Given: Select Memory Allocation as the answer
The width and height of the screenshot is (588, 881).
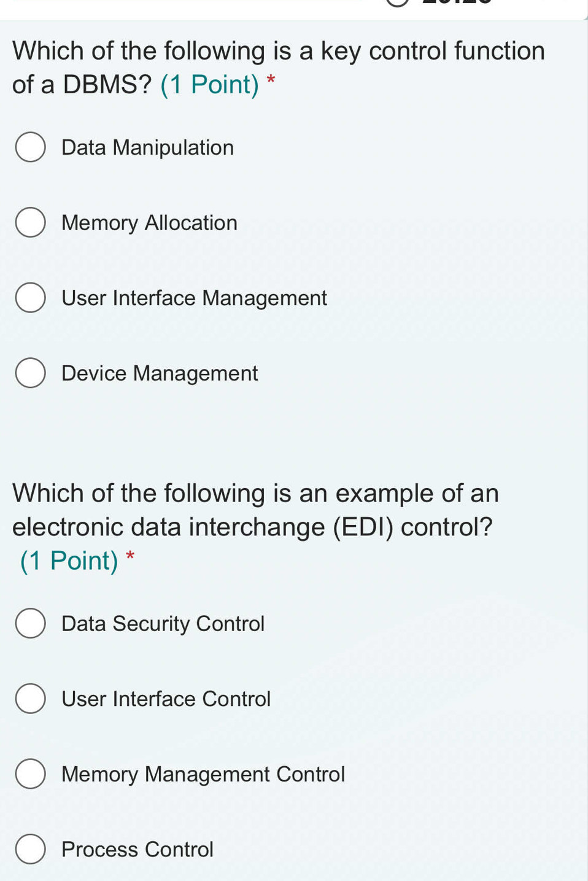Looking at the screenshot, I should (x=30, y=223).
